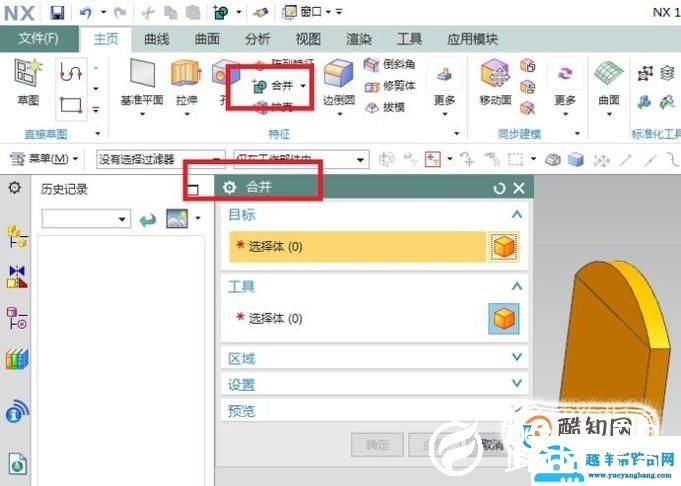Open the HD3D tools info icon
The width and height of the screenshot is (681, 486).
[17, 411]
